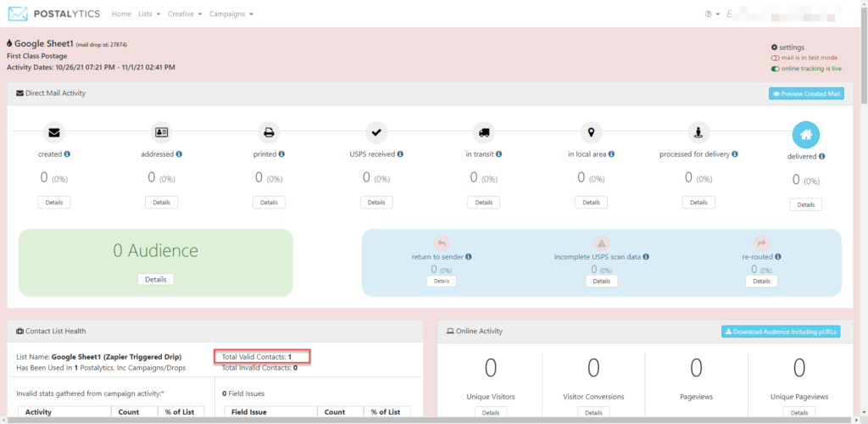Click the delivered home icon
Screen dimensions: 868x424
coord(806,135)
